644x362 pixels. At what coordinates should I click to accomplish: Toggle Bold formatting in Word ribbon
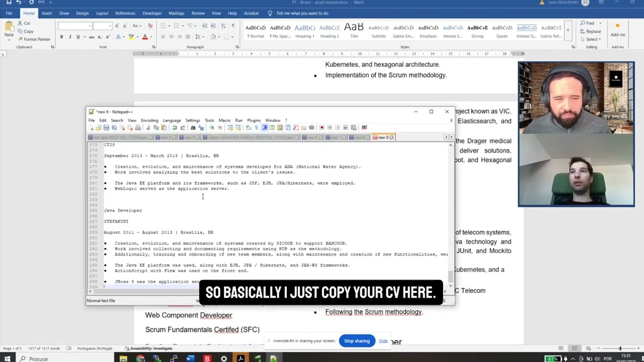pos(61,37)
